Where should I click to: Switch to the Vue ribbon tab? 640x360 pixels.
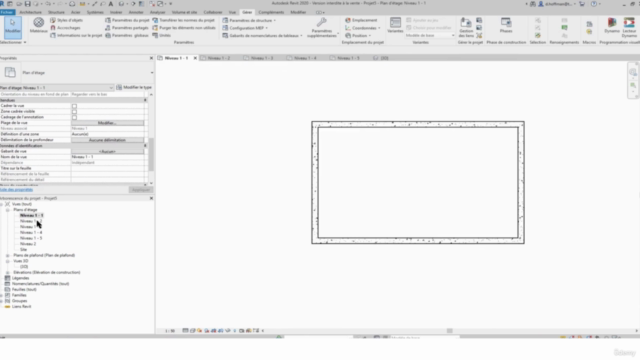[232, 12]
